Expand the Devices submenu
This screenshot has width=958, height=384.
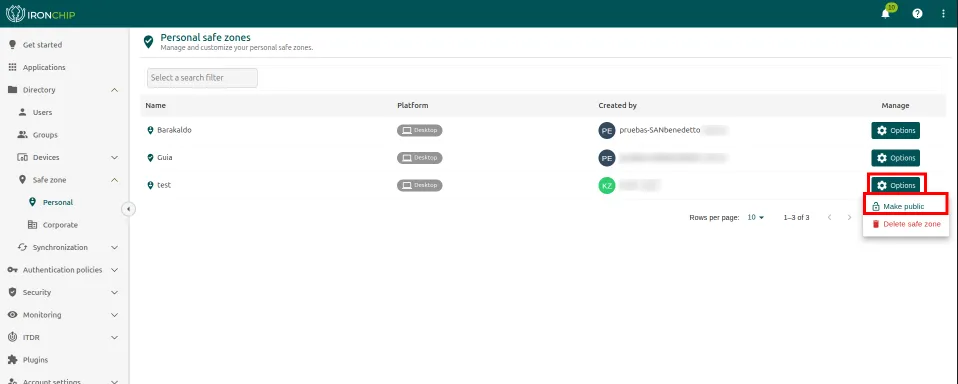pyautogui.click(x=114, y=158)
